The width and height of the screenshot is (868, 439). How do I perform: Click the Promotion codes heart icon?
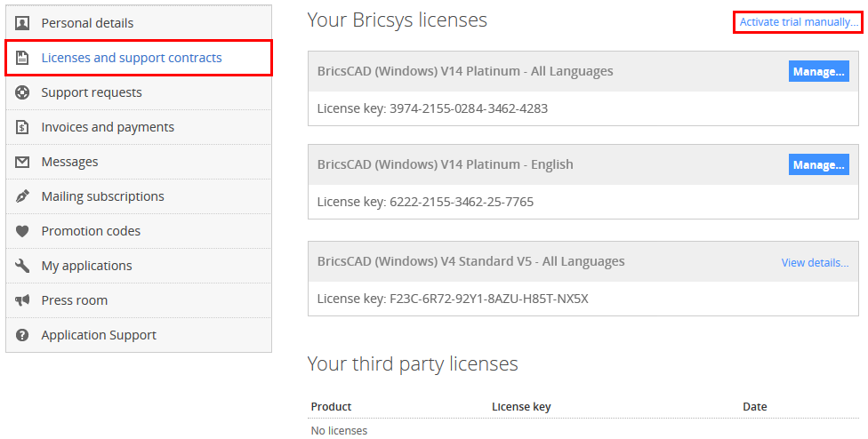[22, 231]
